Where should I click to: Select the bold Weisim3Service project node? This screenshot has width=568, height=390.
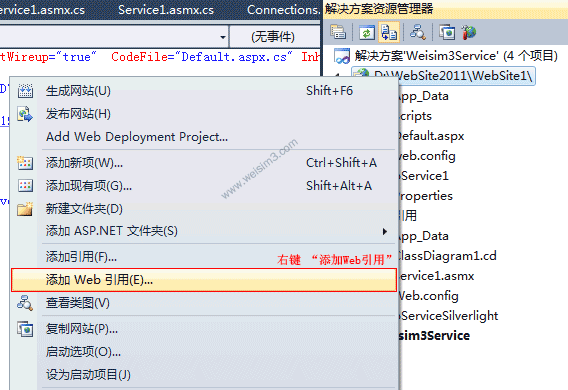[434, 336]
